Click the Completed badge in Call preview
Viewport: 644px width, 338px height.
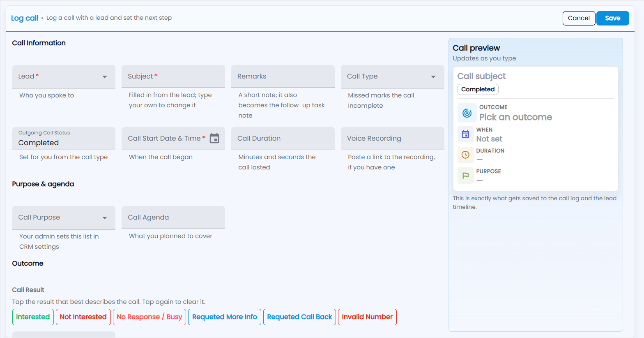click(478, 89)
